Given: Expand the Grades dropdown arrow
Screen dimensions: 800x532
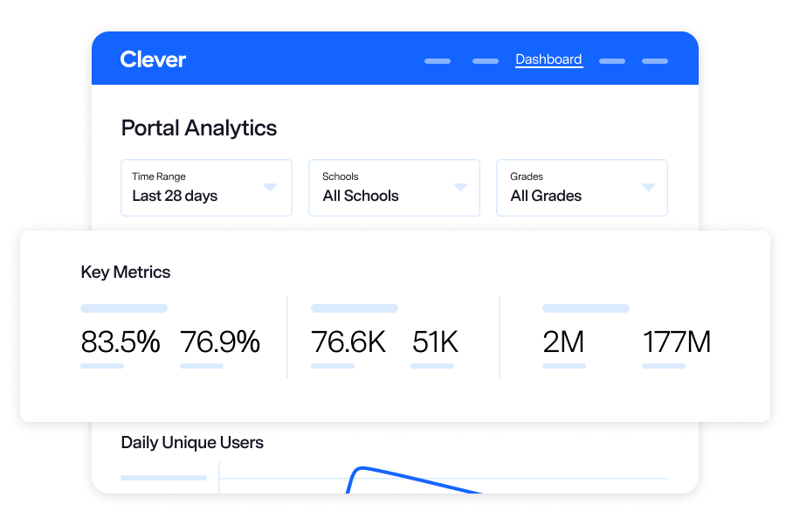Looking at the screenshot, I should (648, 187).
